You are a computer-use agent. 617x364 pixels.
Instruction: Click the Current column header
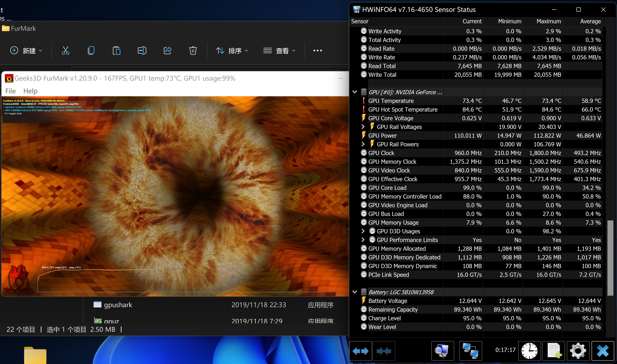[x=463, y=21]
